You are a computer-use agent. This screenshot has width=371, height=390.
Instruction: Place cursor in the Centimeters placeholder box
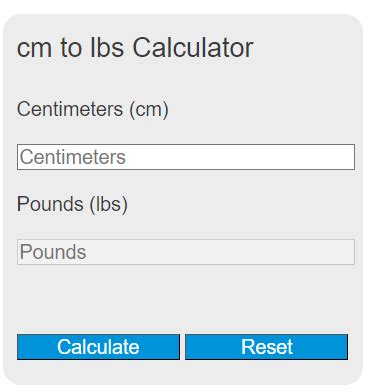coord(186,157)
